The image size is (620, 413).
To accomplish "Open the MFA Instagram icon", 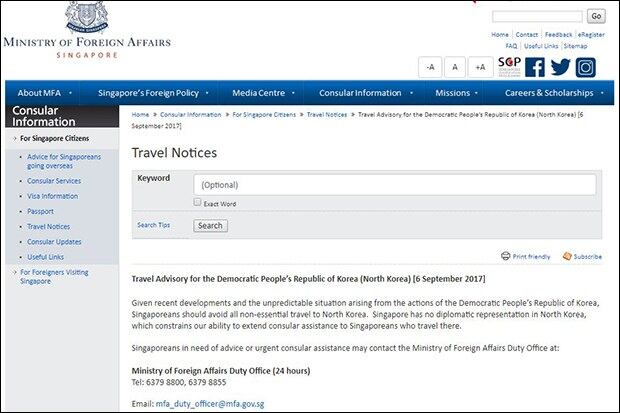I will pyautogui.click(x=585, y=67).
